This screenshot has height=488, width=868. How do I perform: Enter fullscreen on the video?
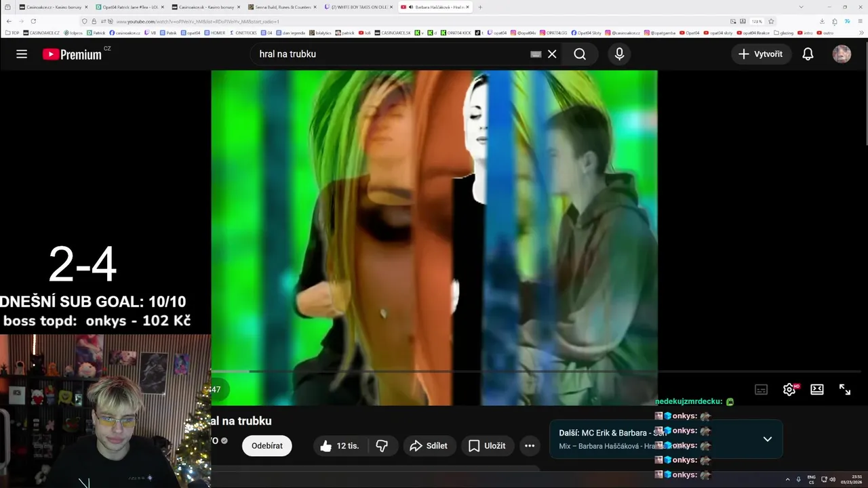845,390
